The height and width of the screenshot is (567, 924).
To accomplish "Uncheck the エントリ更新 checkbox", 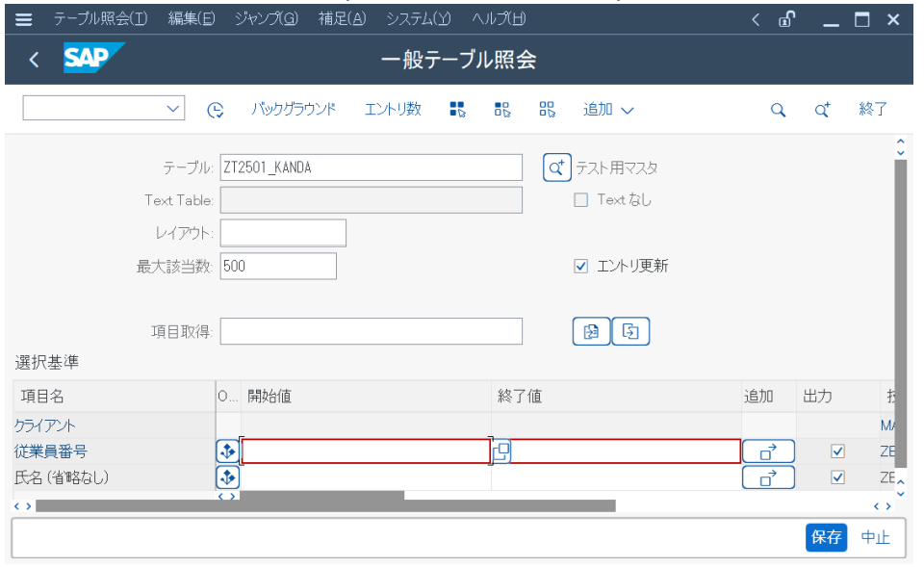I will [x=581, y=267].
